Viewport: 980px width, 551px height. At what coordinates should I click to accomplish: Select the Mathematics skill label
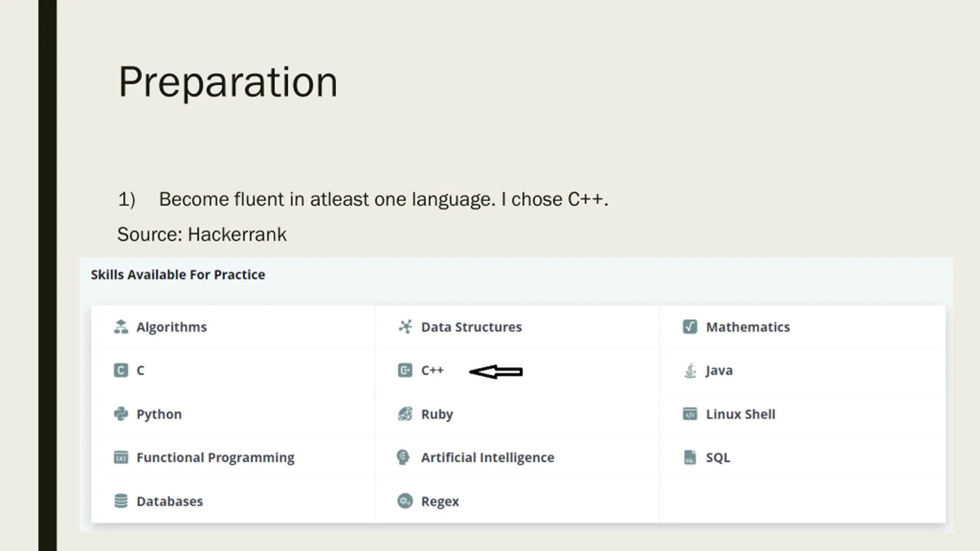tap(748, 327)
